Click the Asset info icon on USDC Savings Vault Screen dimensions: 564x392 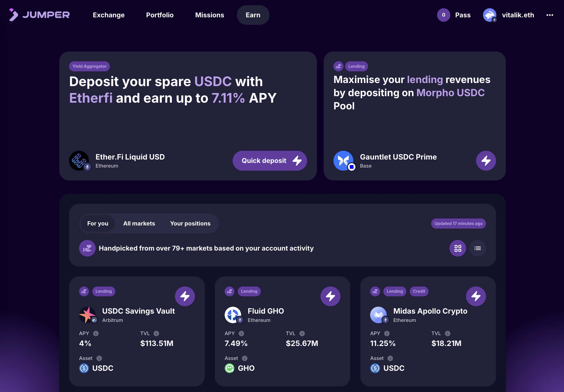point(99,358)
